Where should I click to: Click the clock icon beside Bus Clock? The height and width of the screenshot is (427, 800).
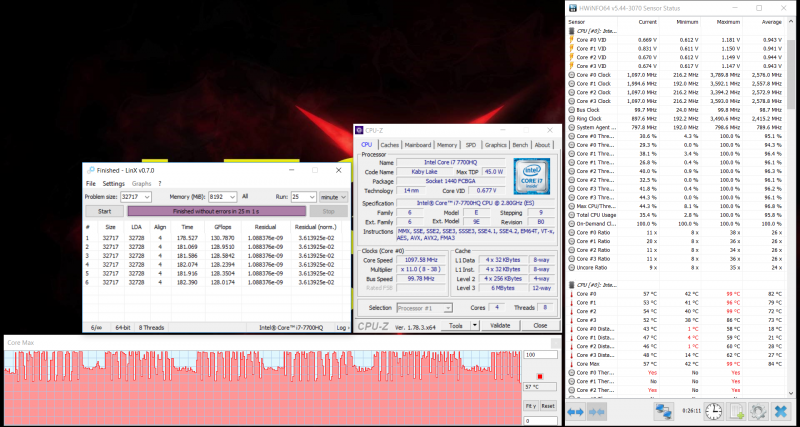[x=571, y=110]
